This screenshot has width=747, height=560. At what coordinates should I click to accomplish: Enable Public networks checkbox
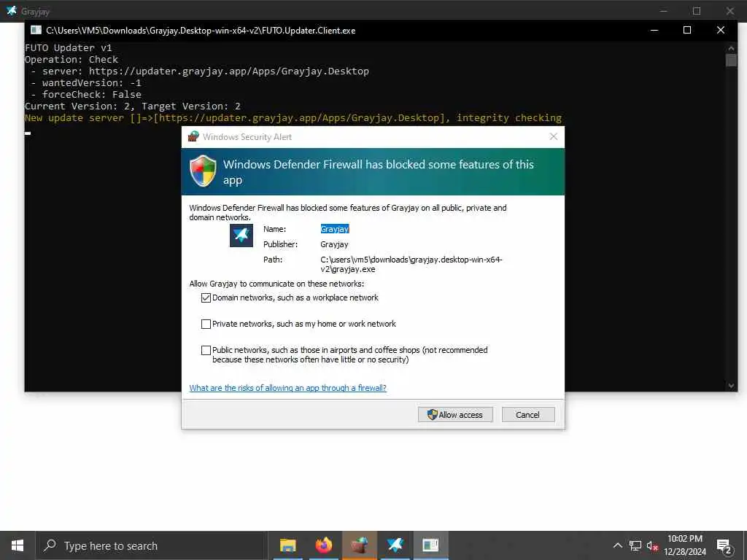point(206,350)
